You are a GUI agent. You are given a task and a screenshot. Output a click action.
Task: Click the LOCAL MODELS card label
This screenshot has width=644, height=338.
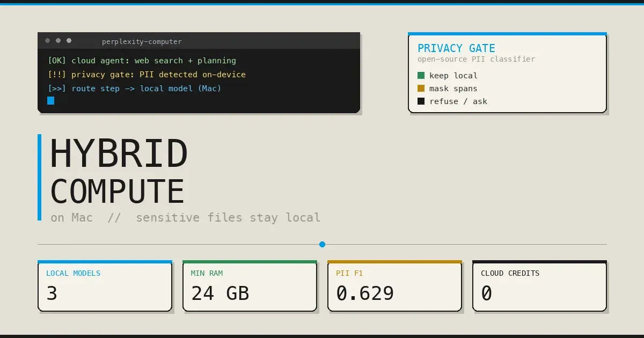click(73, 273)
